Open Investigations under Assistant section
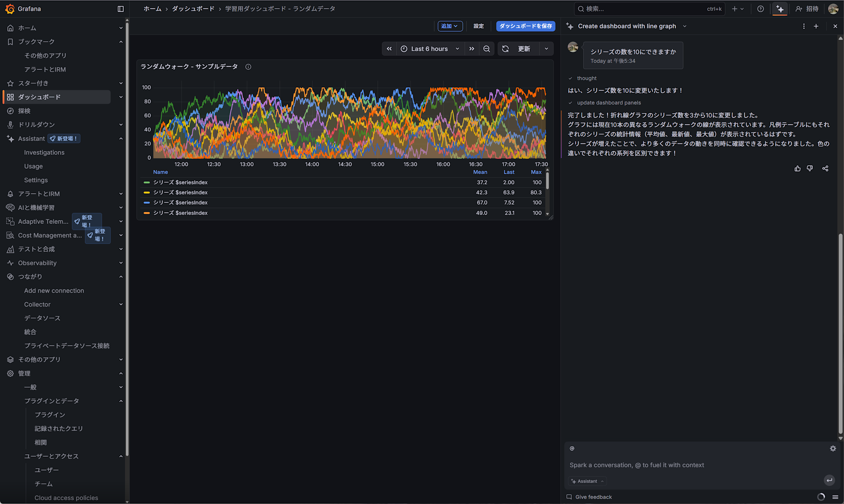 pyautogui.click(x=44, y=152)
